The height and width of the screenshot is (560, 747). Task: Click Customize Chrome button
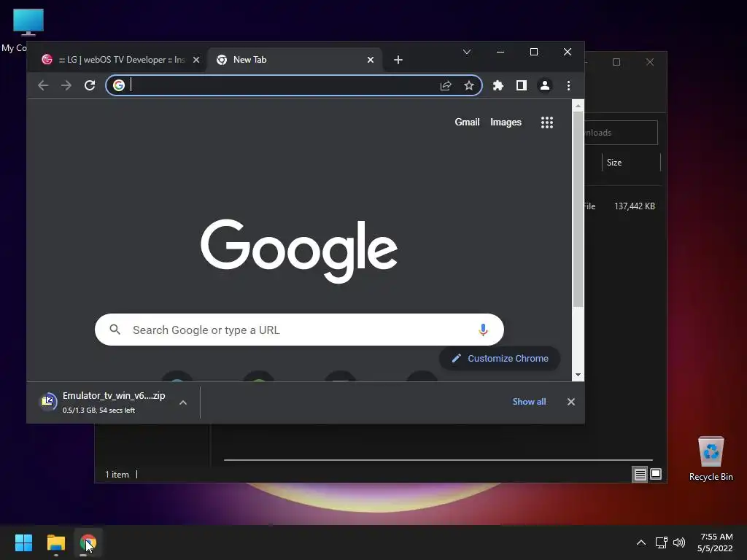pos(499,358)
